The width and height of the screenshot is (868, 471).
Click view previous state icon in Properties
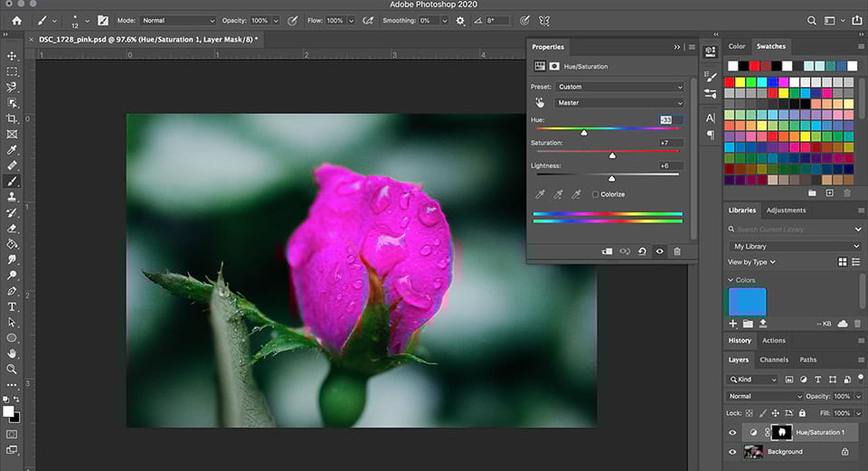click(625, 251)
